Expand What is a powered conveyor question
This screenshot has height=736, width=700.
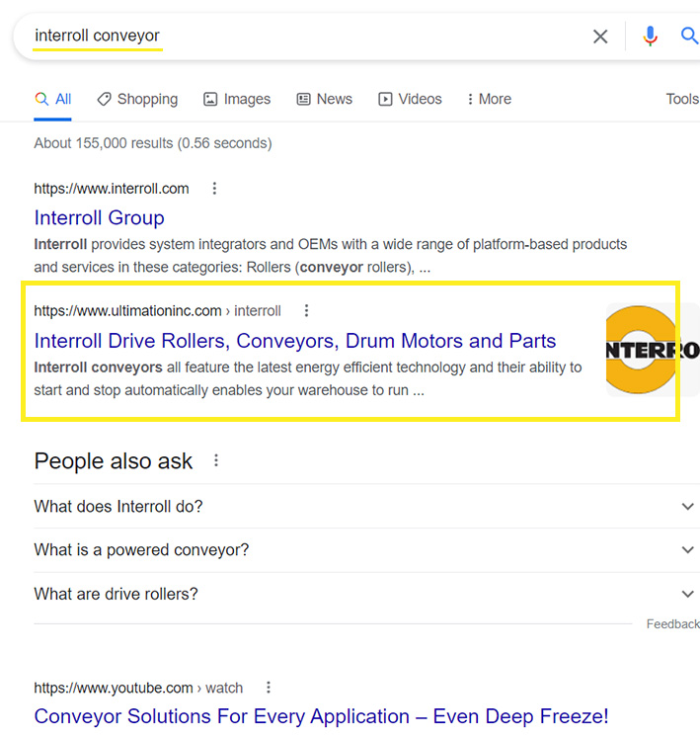[x=366, y=549]
